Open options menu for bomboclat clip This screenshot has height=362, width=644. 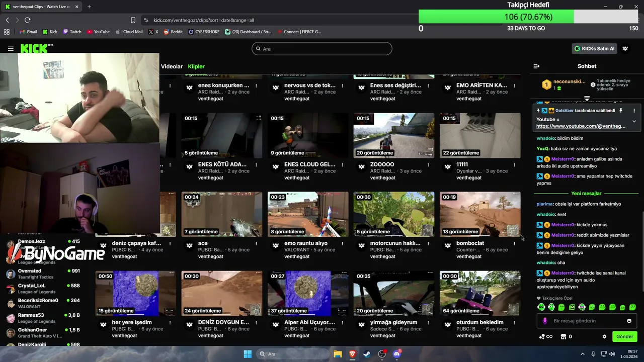pyautogui.click(x=514, y=243)
